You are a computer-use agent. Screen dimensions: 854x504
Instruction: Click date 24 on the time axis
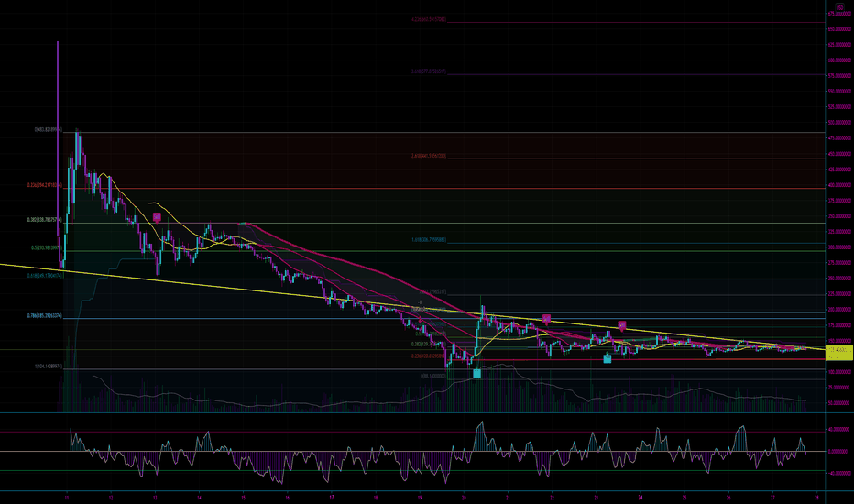pyautogui.click(x=640, y=498)
